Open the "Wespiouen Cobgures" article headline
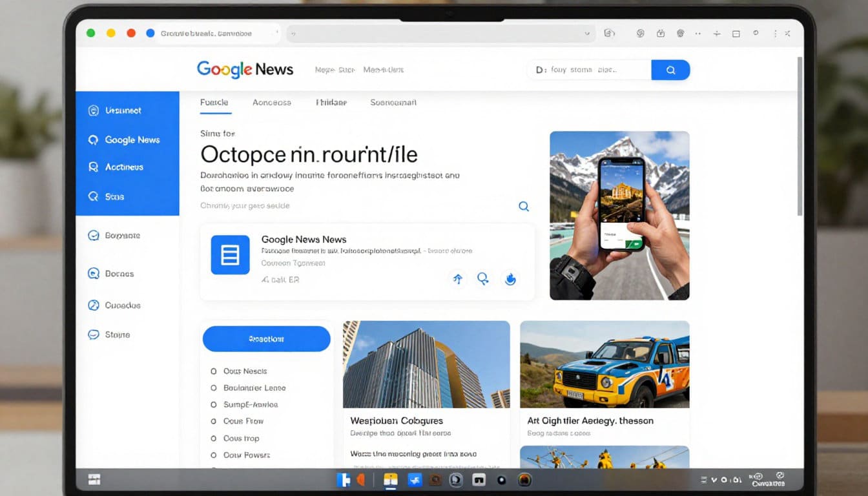The height and width of the screenshot is (496, 868). pos(397,420)
